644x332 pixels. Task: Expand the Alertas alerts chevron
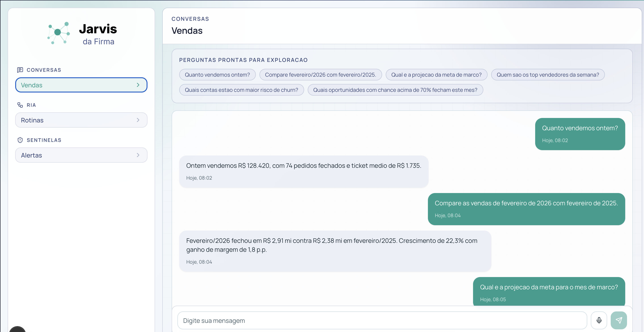coord(138,155)
